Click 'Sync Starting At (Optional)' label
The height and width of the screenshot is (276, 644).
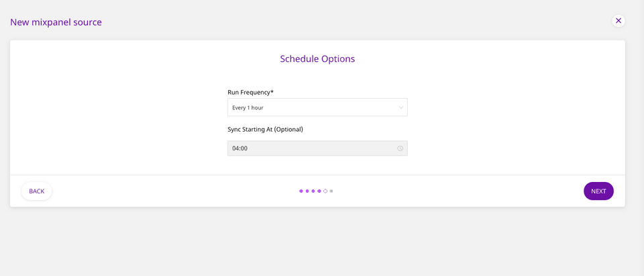265,129
